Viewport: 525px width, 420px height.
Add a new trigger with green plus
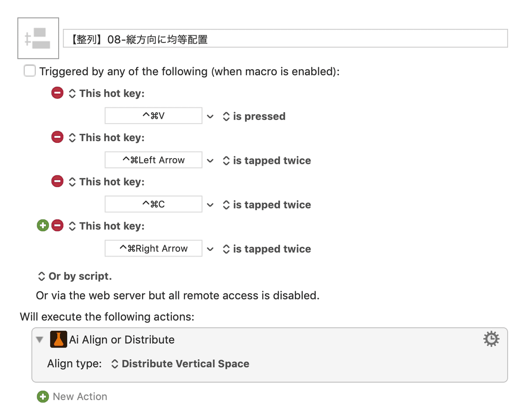click(x=42, y=226)
